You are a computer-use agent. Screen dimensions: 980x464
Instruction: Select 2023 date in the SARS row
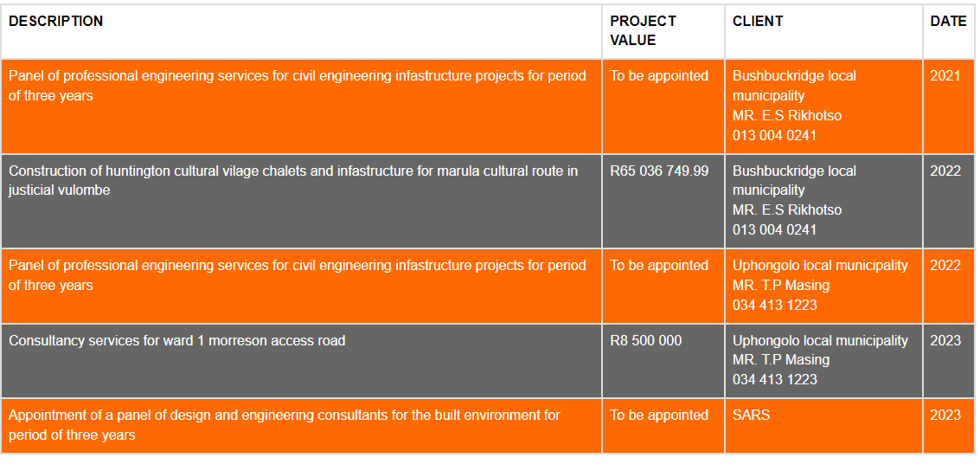click(x=945, y=416)
